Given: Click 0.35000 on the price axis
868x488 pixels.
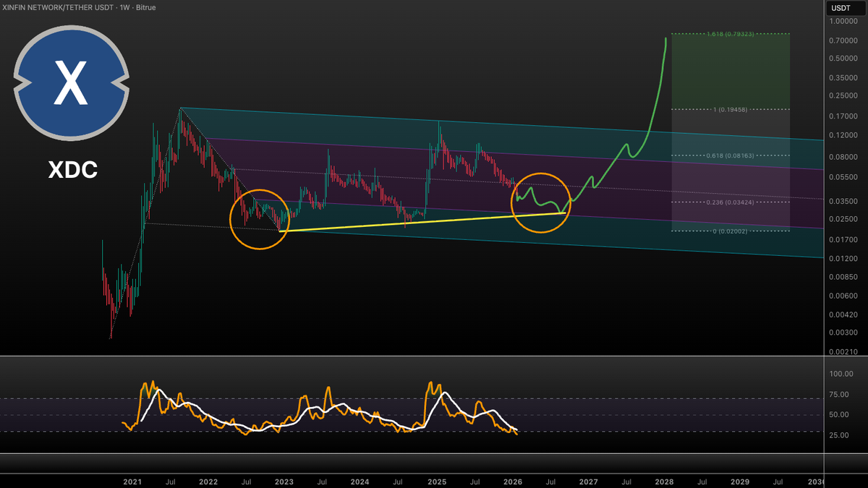Looking at the screenshot, I should [843, 77].
